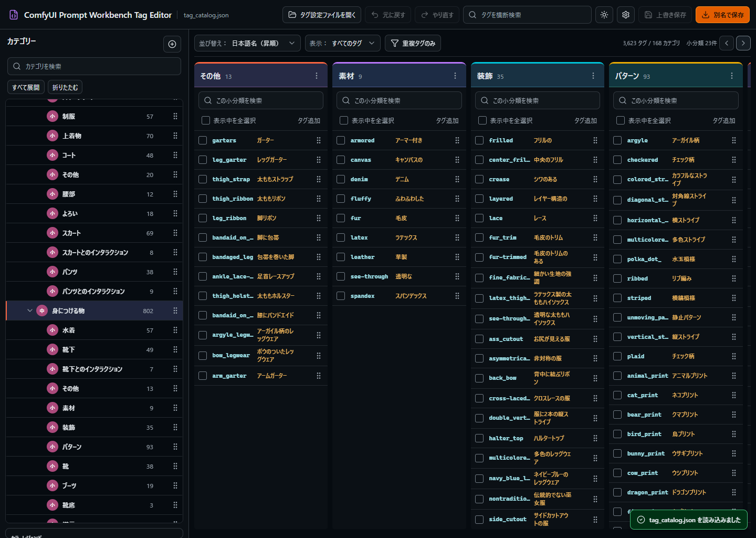Click タグ追加 in 装飾 column
This screenshot has height=538, width=756.
point(586,120)
